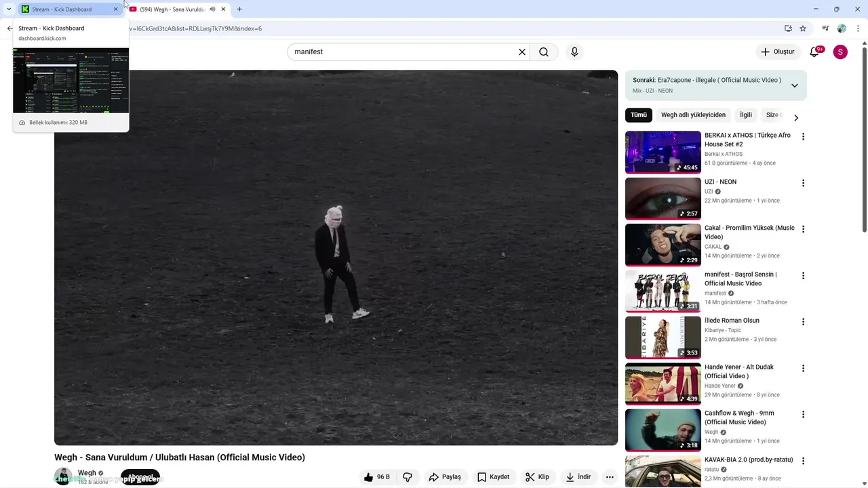Open options menu for KAVAK-BIA 2.0
The image size is (868, 488).
click(x=803, y=461)
